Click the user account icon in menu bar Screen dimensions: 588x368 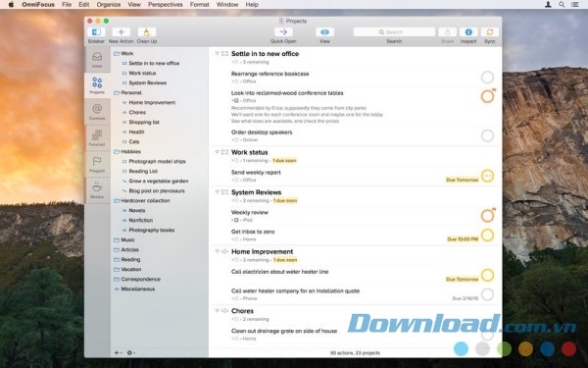[548, 5]
